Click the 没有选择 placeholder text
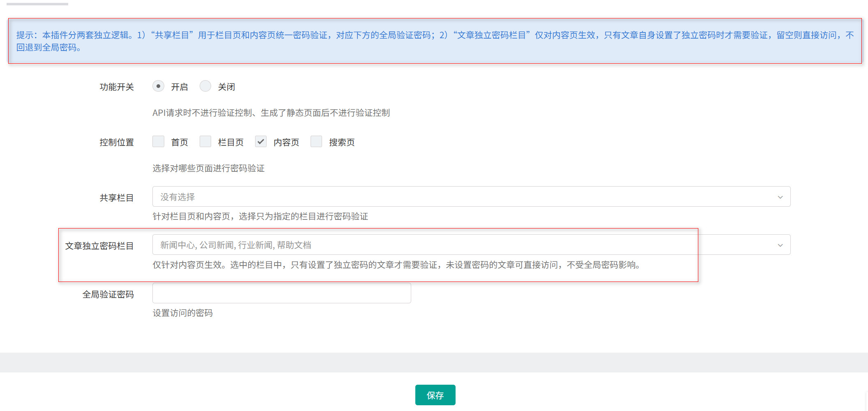Image resolution: width=868 pixels, height=411 pixels. click(x=177, y=196)
